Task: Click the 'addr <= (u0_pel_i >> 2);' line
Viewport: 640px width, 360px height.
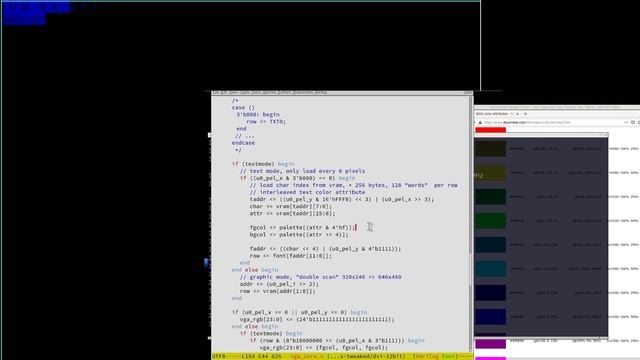Action: click(x=278, y=284)
